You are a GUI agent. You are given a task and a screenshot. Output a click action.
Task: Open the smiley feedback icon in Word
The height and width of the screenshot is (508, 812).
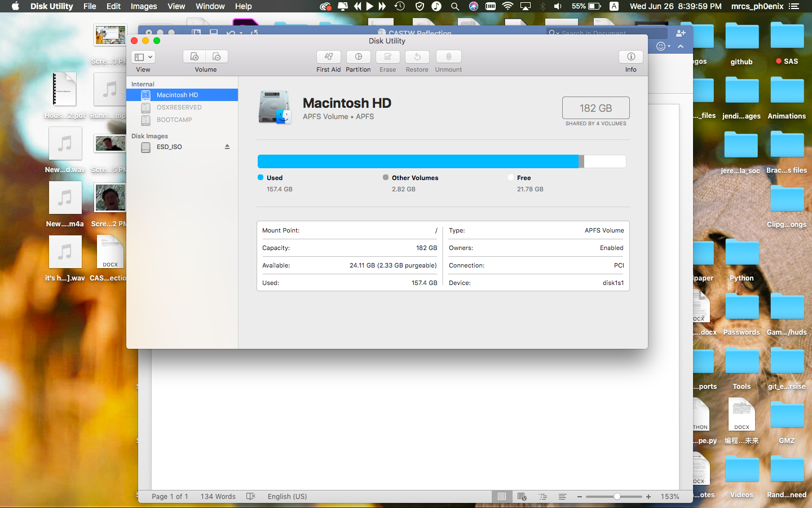pos(661,46)
